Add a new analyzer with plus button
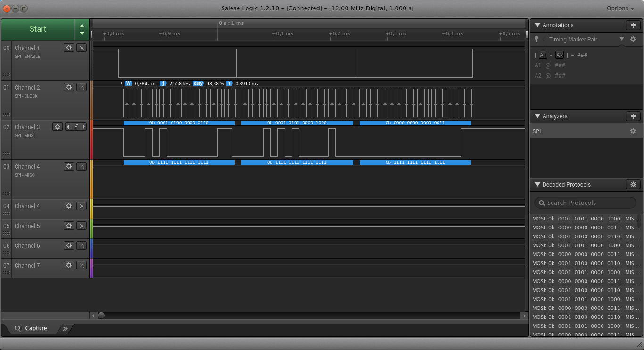Image resolution: width=644 pixels, height=350 pixels. [x=633, y=116]
